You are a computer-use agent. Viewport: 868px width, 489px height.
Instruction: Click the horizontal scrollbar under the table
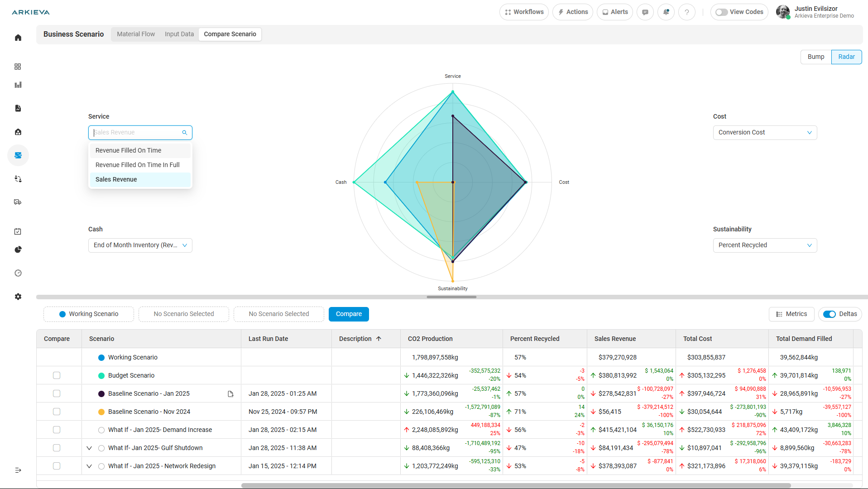[x=516, y=486]
